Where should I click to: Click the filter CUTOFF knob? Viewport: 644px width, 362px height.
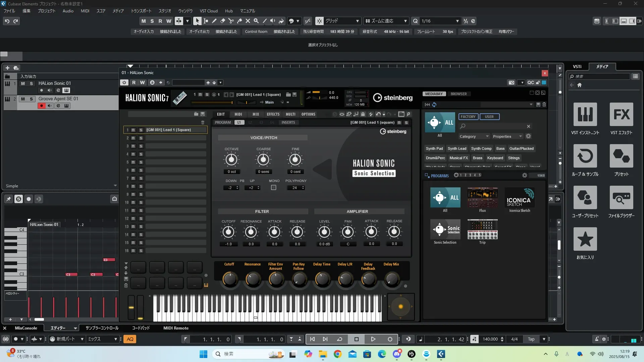click(228, 232)
